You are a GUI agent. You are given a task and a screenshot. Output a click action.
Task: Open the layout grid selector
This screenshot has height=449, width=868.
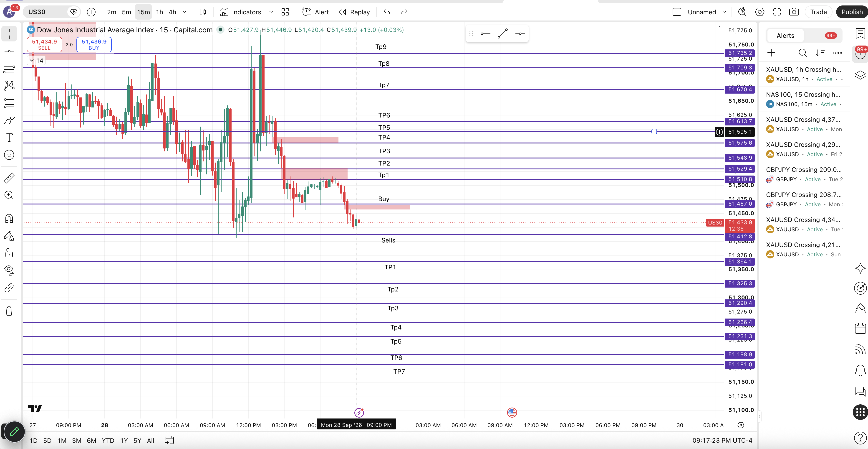point(285,12)
